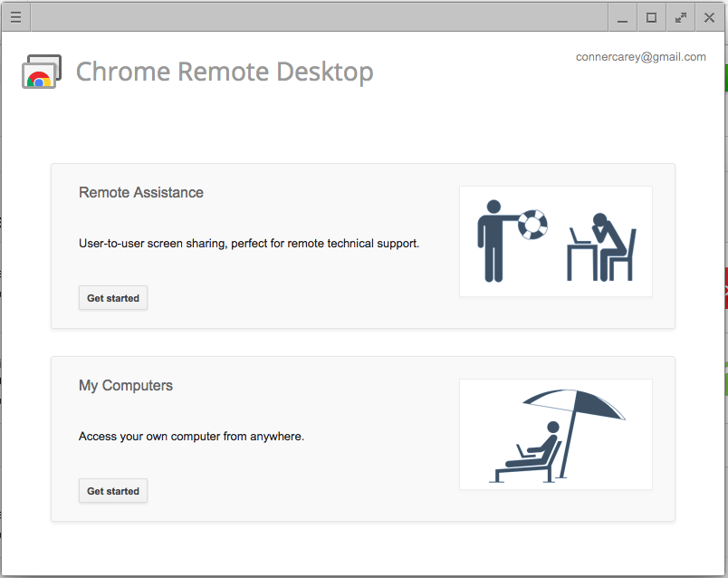Click the Chrome Remote Desktop logo icon
Screen dimensions: 728x578
[x=42, y=72]
